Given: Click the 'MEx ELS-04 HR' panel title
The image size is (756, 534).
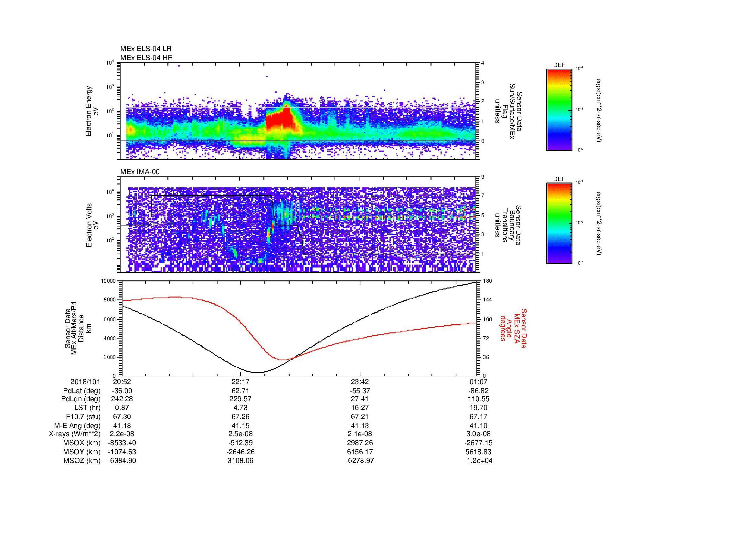Looking at the screenshot, I should [x=146, y=58].
